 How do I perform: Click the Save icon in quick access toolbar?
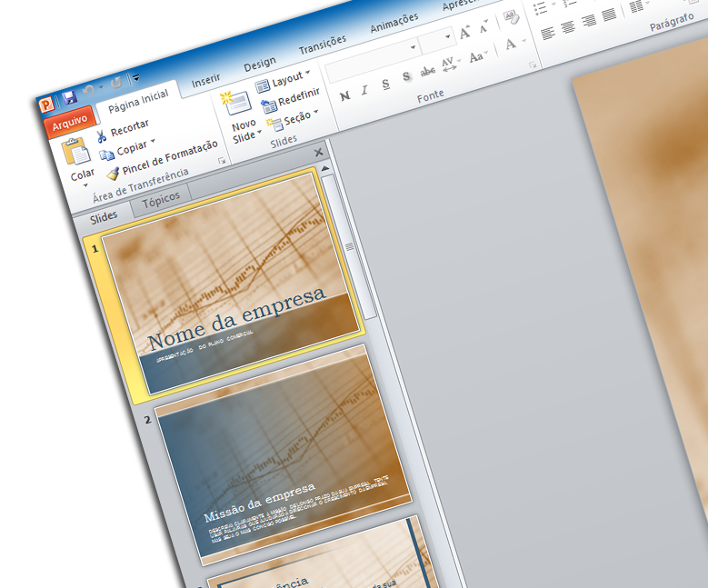(69, 96)
